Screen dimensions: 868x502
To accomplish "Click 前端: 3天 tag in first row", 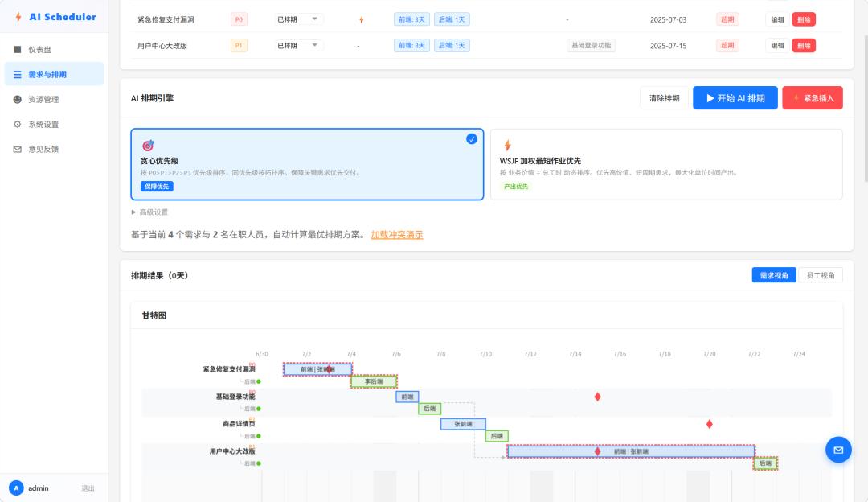I will [x=411, y=19].
